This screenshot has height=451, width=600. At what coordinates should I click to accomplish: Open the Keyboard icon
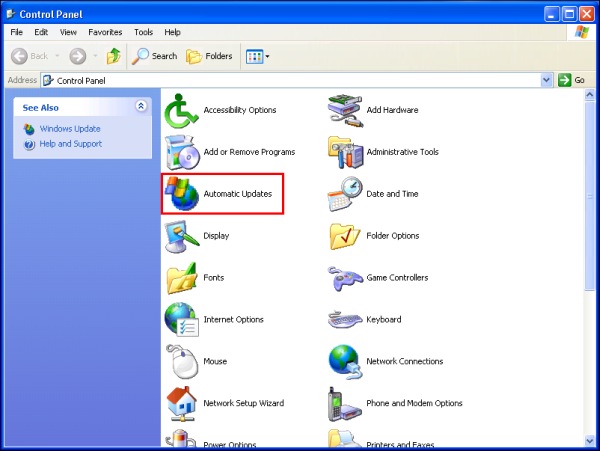[x=345, y=320]
